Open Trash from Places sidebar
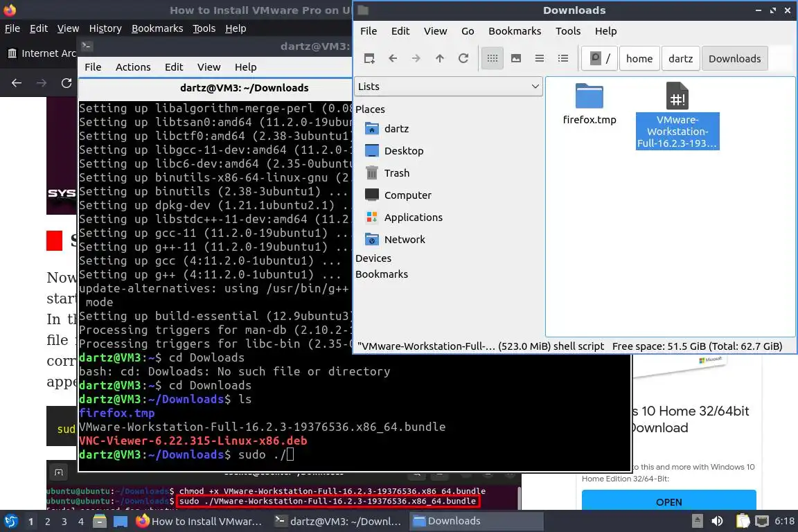 tap(387, 173)
